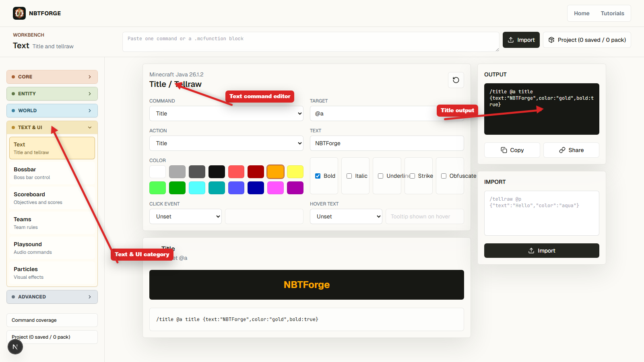Click the reset editor icon button
This screenshot has height=362, width=644.
tap(456, 80)
